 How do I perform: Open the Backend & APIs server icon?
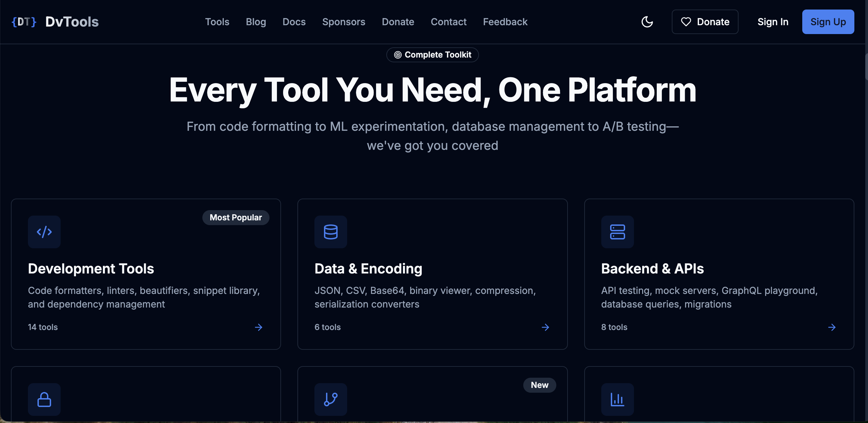coord(617,232)
